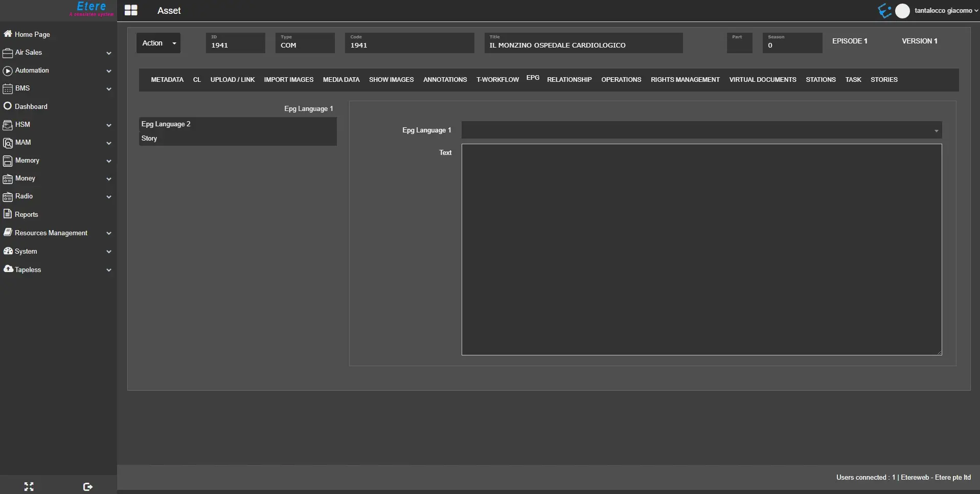
Task: Expand the Automation submenu chevron
Action: point(108,71)
